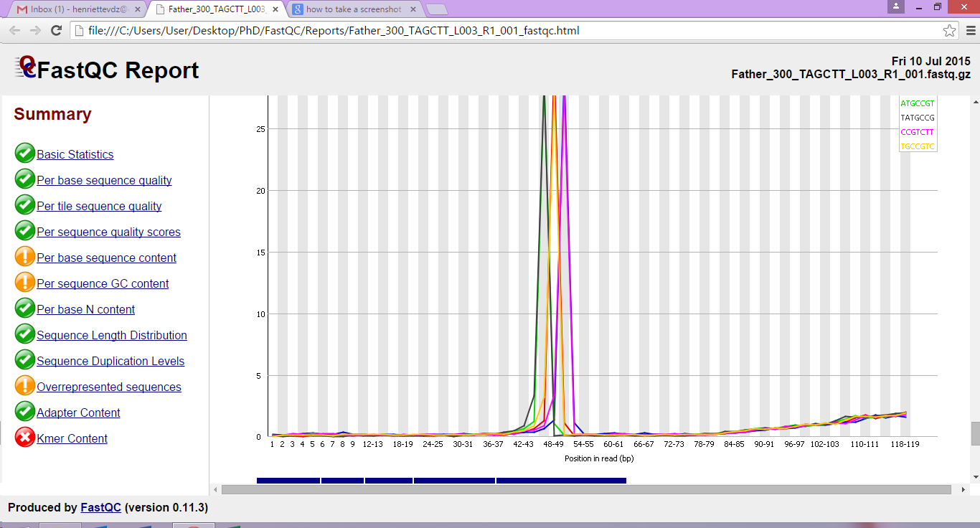Click the report filename Father_300_TAGCTT_L003_R1_001.fastq.gz

(851, 74)
